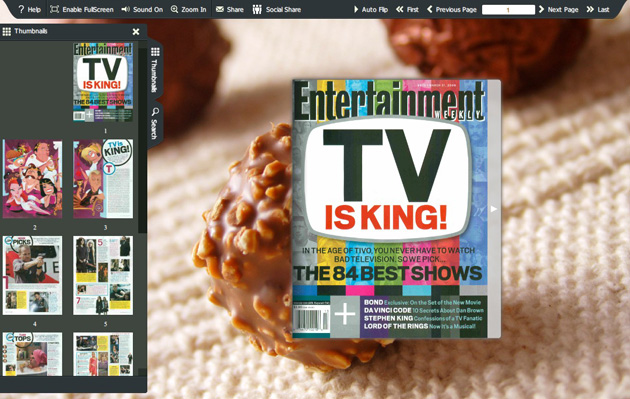The width and height of the screenshot is (630, 399).
Task: Close the Thumbnails panel
Action: pyautogui.click(x=136, y=31)
